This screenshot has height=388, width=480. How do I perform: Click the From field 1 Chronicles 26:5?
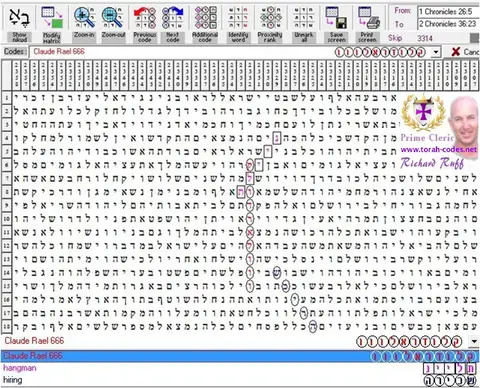tap(449, 12)
